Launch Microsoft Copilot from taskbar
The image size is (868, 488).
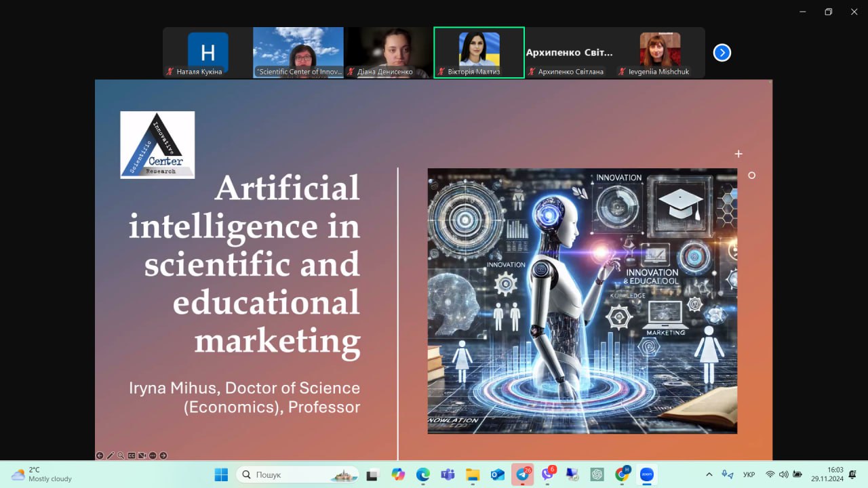click(398, 474)
